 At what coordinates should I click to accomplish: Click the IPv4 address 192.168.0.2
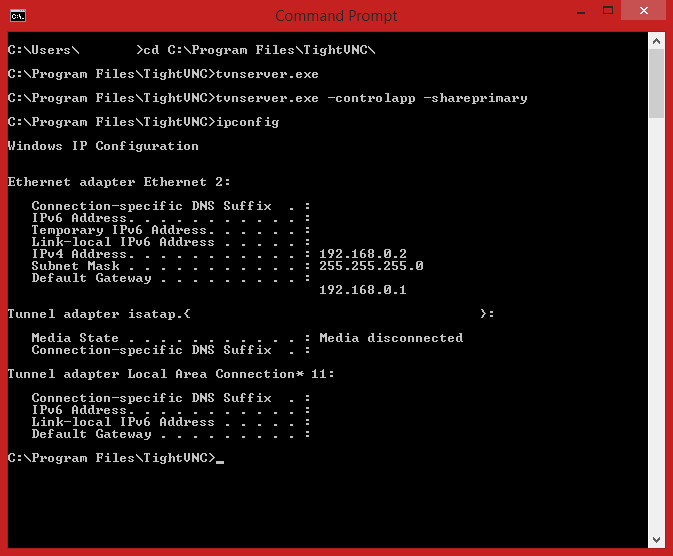click(363, 254)
